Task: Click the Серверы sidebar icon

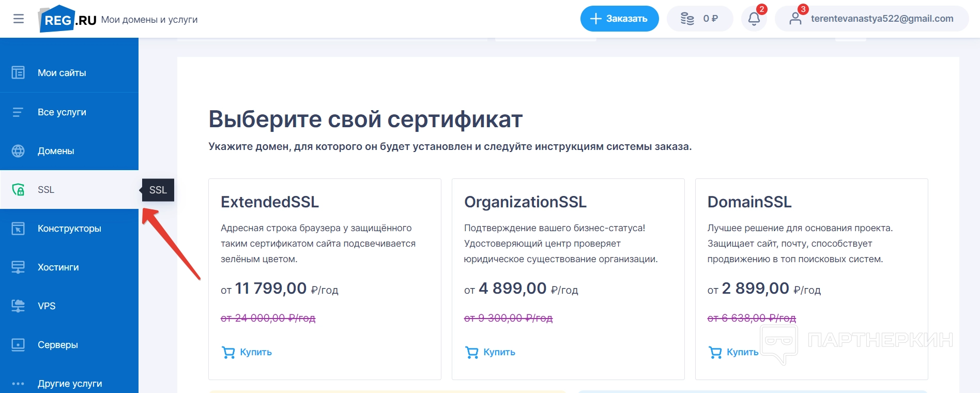Action: click(x=18, y=345)
